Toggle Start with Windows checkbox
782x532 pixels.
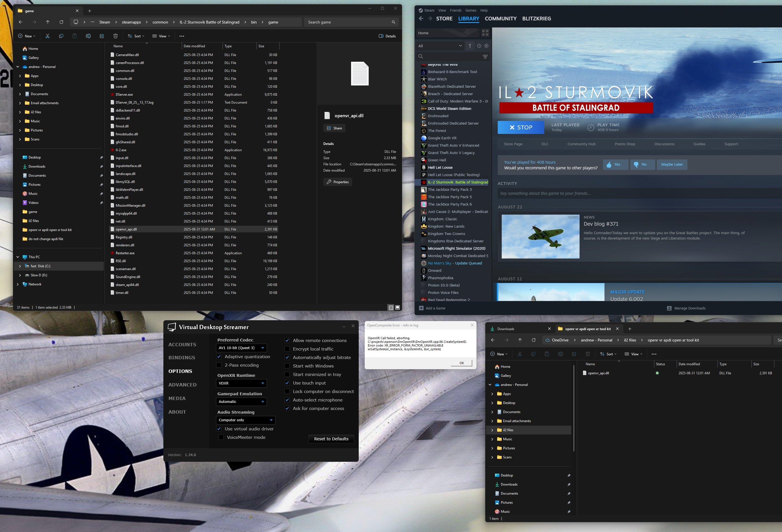tap(287, 366)
